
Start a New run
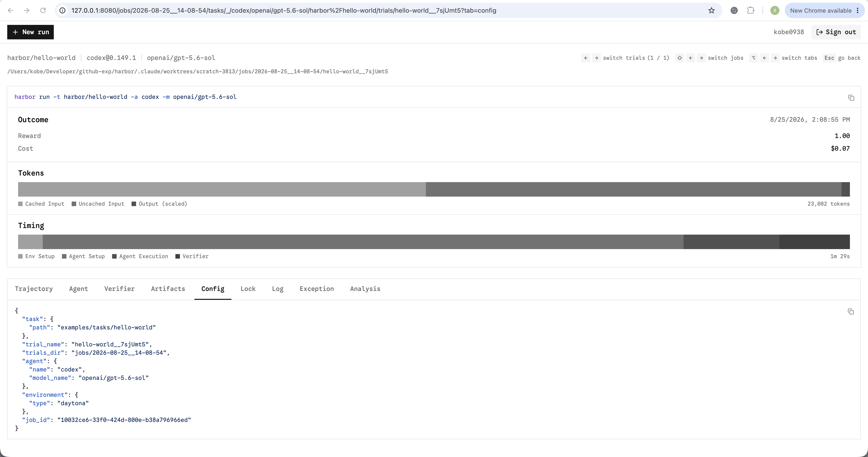[30, 32]
